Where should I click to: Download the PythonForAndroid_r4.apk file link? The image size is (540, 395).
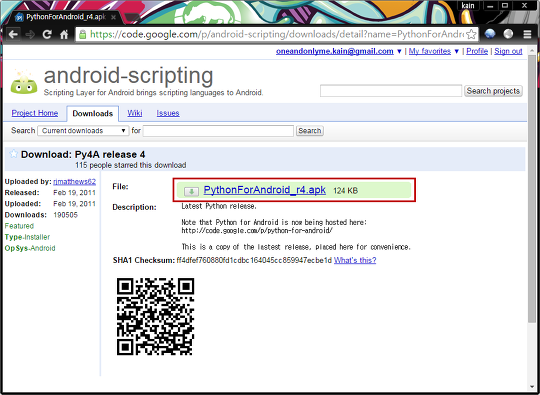click(x=264, y=190)
